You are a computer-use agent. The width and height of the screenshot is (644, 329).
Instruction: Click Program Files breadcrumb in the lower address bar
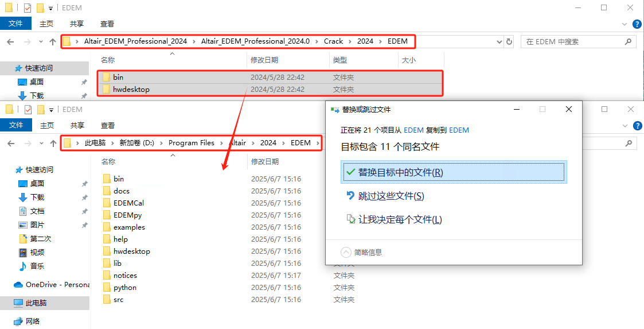[192, 143]
